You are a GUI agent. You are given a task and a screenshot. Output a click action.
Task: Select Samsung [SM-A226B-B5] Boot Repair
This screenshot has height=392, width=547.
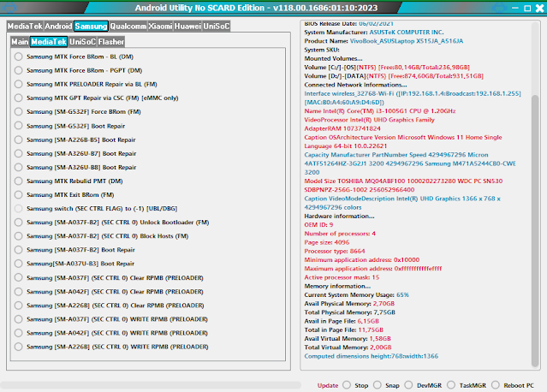point(19,140)
